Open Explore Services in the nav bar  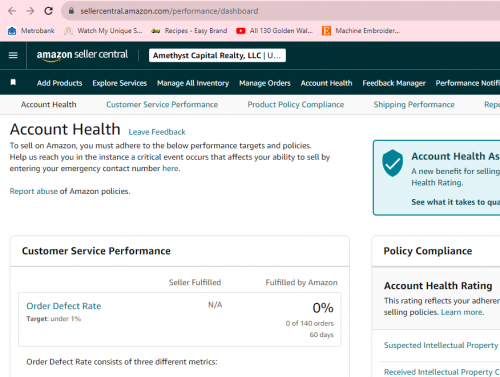tap(120, 83)
